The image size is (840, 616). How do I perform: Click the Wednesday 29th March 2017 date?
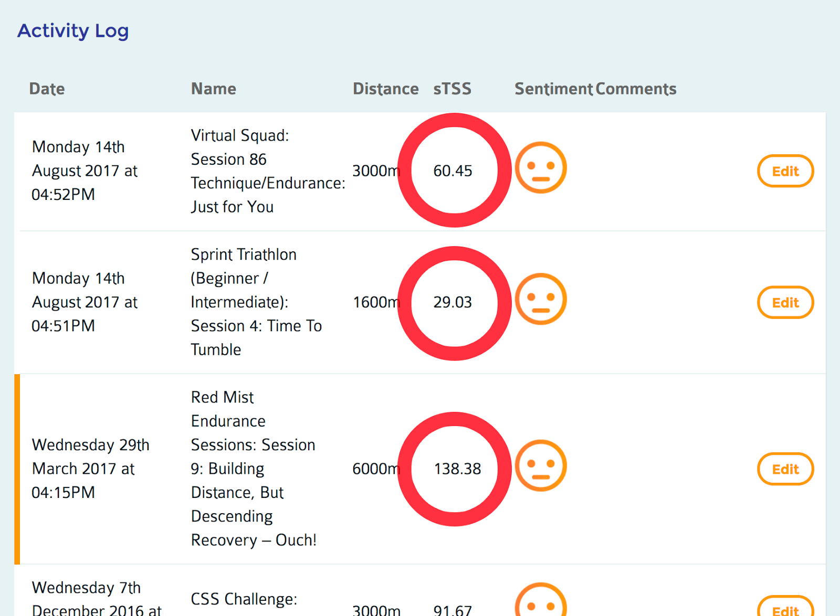click(x=90, y=469)
